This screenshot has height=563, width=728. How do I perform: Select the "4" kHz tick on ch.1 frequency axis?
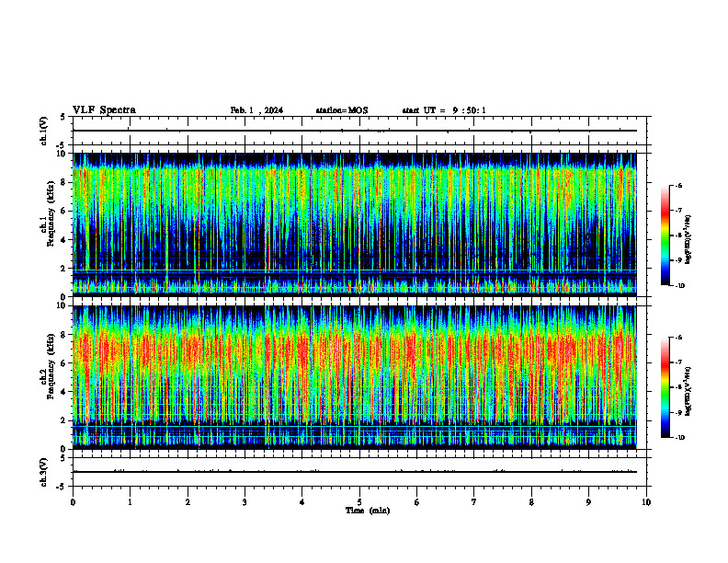[x=65, y=240]
